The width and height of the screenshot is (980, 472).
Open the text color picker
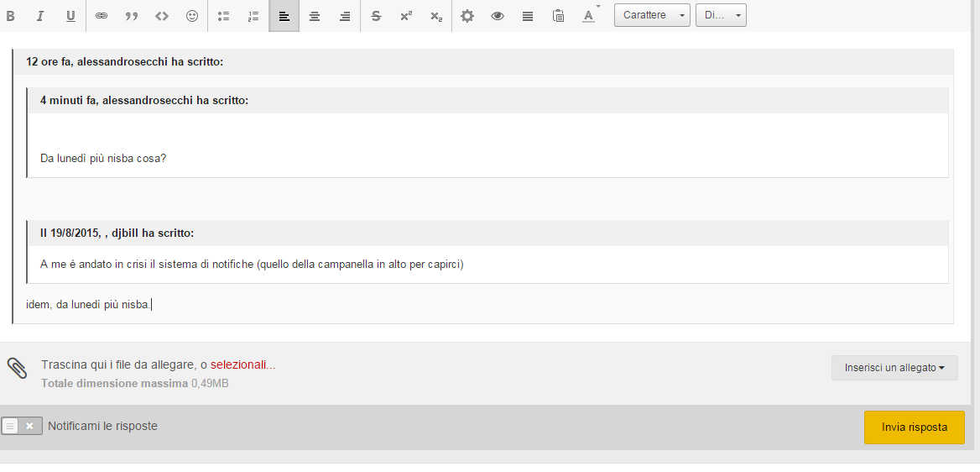tap(589, 16)
